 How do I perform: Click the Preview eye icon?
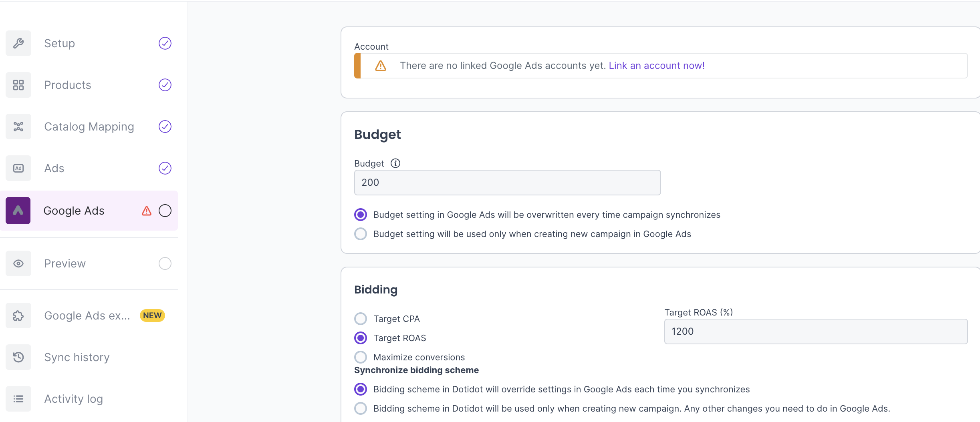click(18, 263)
